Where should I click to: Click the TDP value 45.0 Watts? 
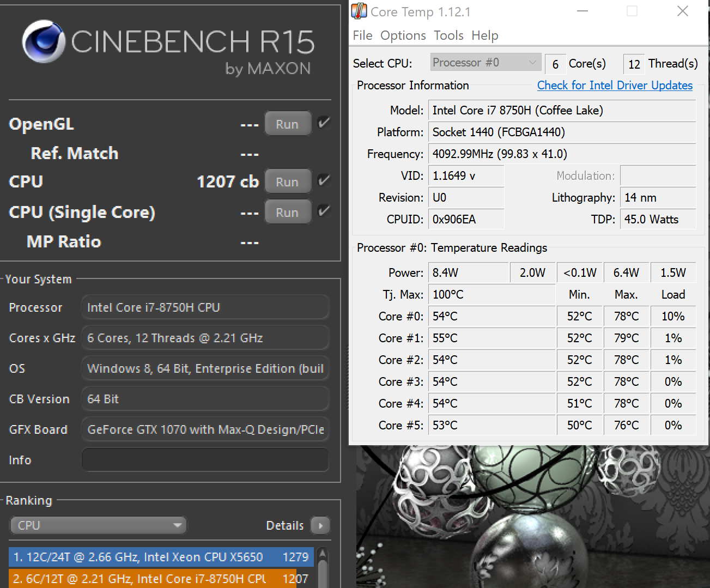(658, 220)
